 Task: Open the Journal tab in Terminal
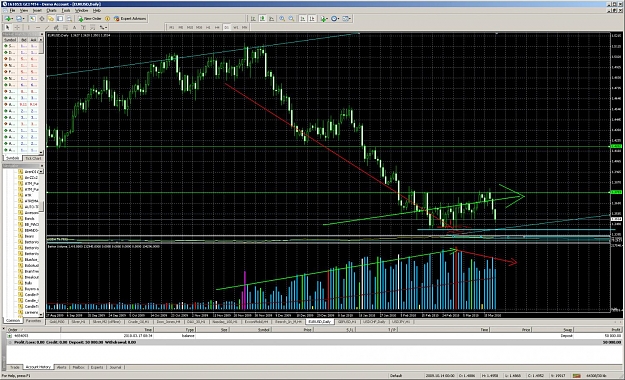pos(115,367)
